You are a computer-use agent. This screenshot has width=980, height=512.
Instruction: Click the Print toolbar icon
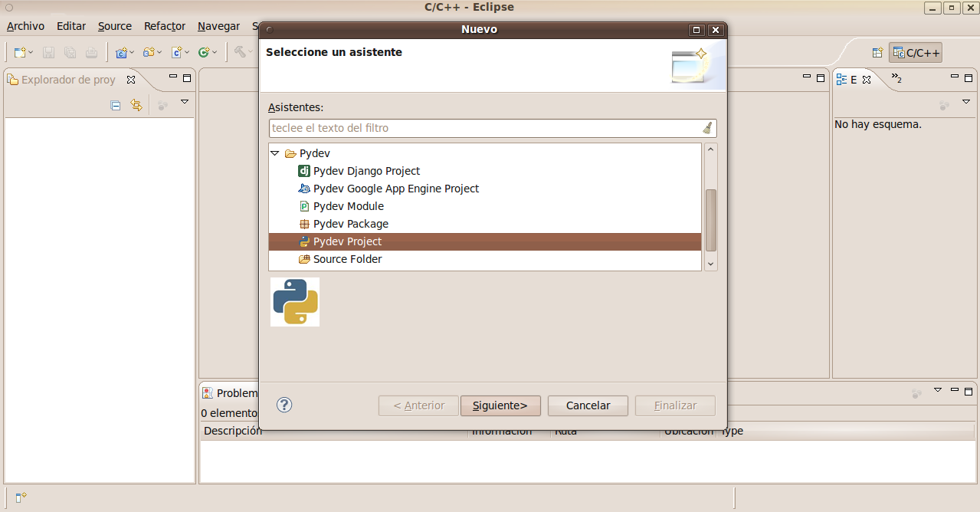(x=92, y=53)
